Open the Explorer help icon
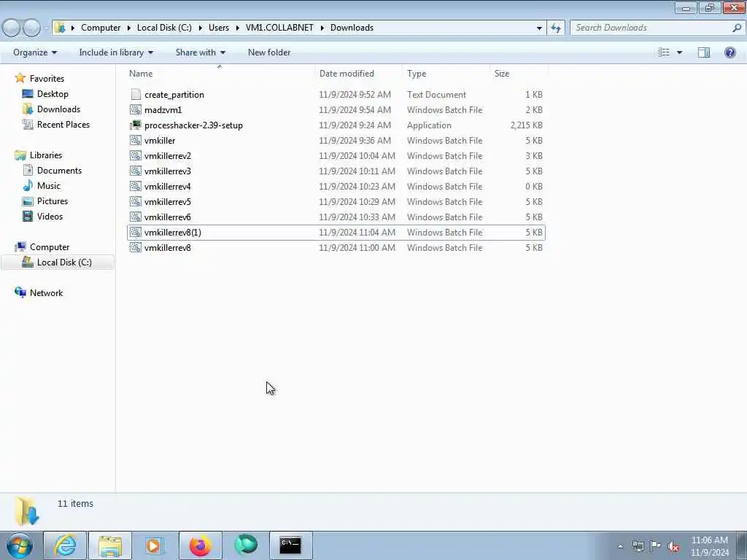The height and width of the screenshot is (560, 747). [729, 52]
